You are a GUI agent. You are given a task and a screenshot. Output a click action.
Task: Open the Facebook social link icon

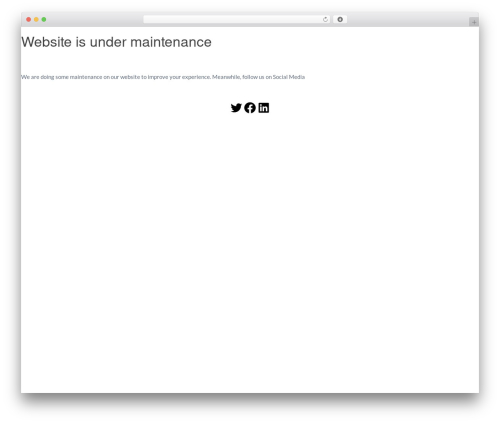(250, 108)
